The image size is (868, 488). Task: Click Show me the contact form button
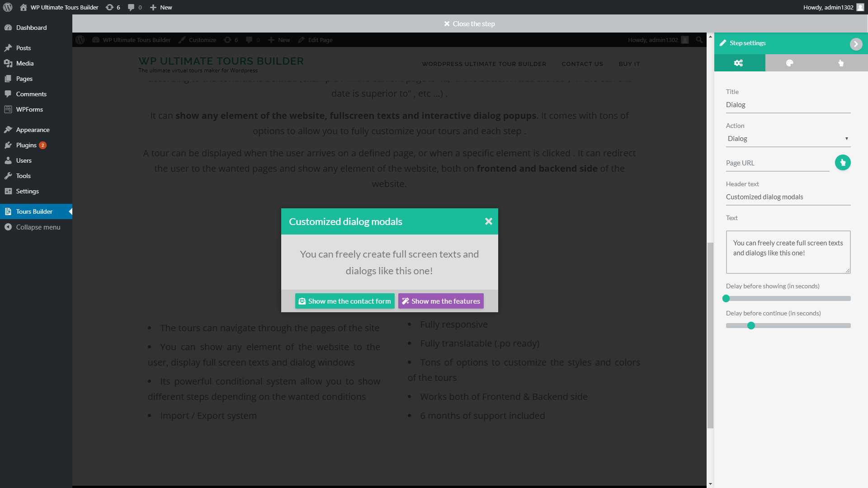coord(344,301)
